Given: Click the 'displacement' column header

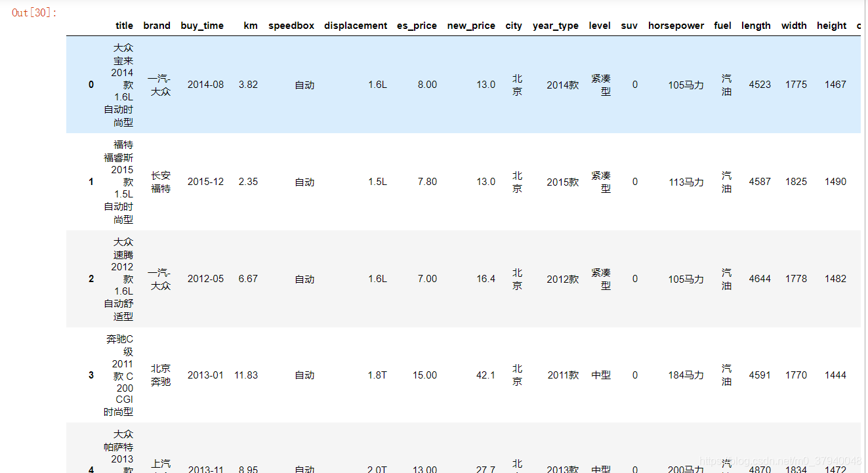Looking at the screenshot, I should click(x=356, y=26).
